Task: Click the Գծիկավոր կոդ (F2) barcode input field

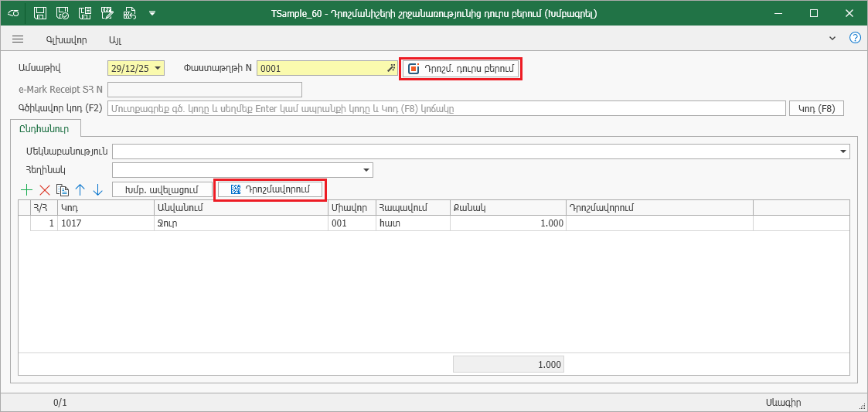Action: coord(446,108)
